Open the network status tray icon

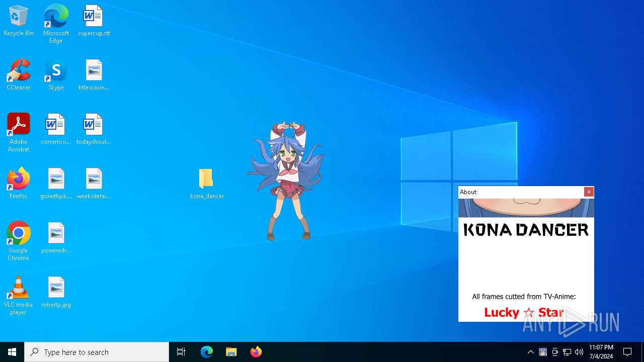coord(567,352)
